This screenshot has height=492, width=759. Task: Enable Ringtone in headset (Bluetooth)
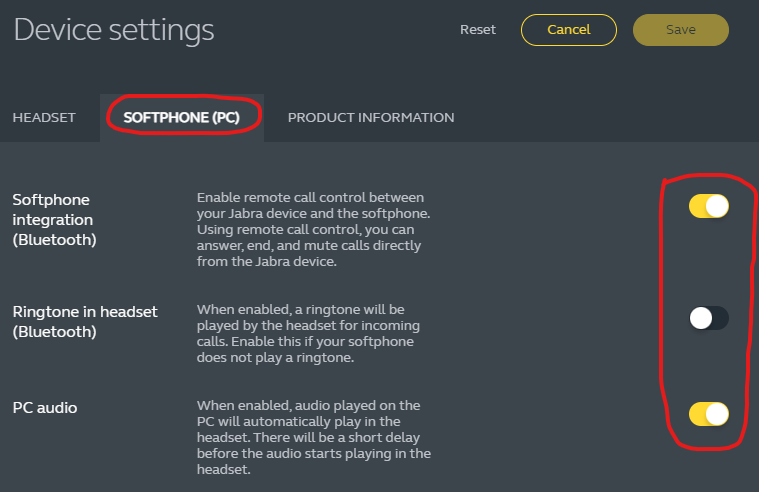pos(708,318)
